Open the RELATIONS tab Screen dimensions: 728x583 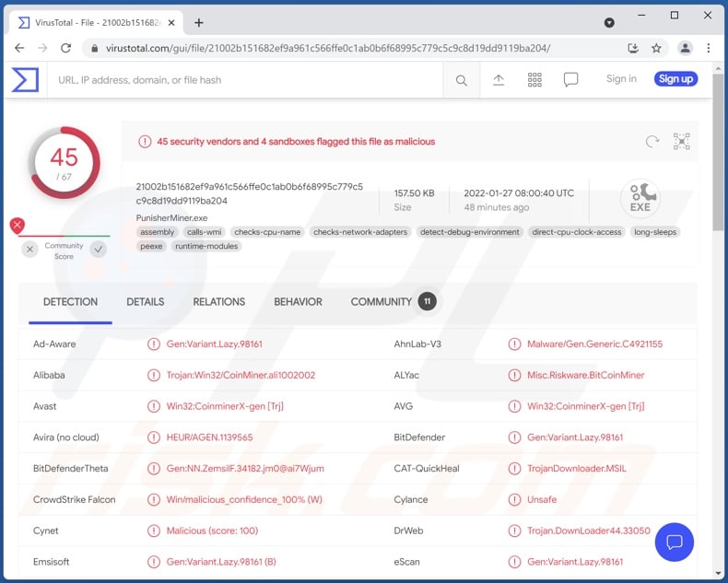[219, 302]
